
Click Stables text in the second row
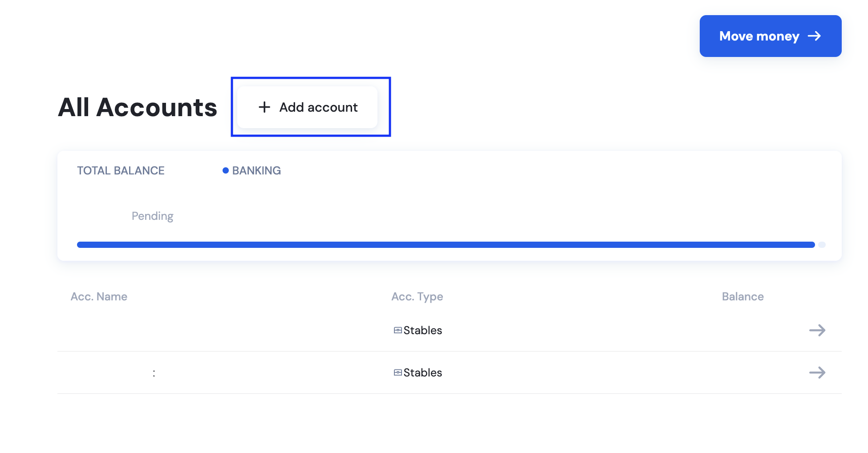click(422, 372)
